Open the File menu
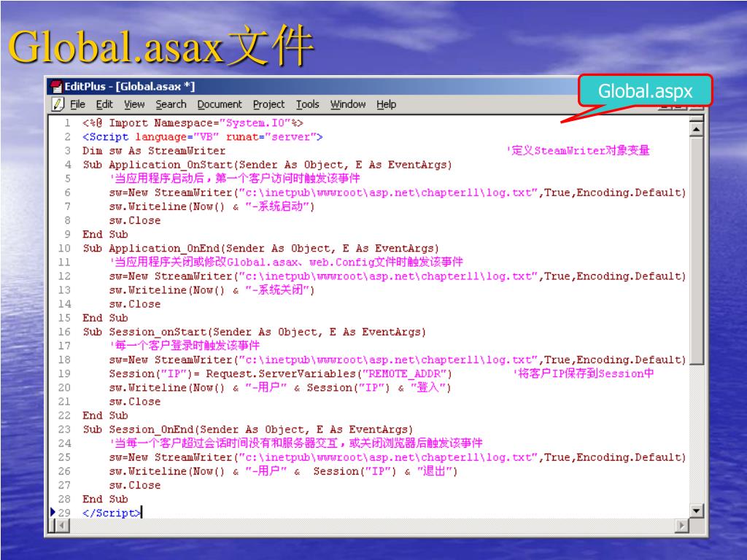The image size is (747, 560). tap(77, 104)
